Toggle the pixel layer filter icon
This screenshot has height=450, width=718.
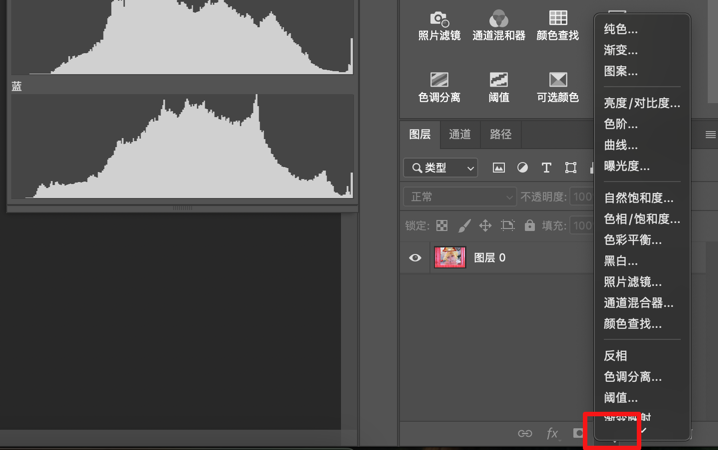(x=499, y=168)
